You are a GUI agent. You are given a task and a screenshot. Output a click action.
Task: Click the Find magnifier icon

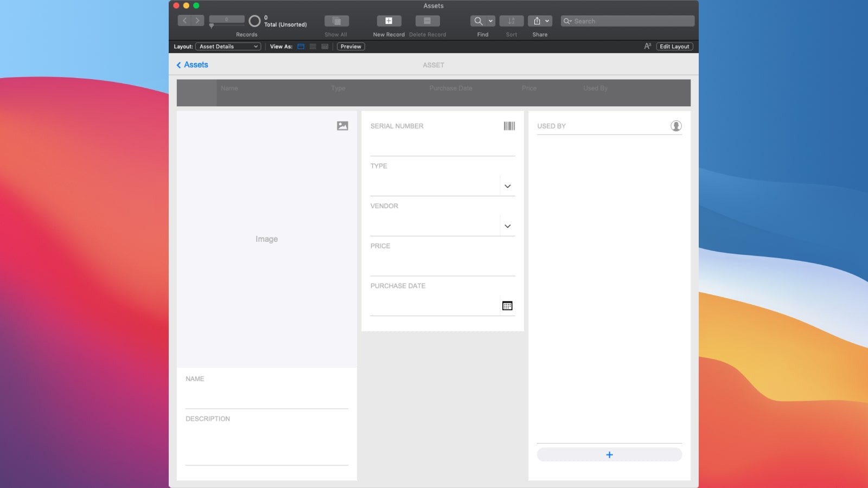coord(478,21)
